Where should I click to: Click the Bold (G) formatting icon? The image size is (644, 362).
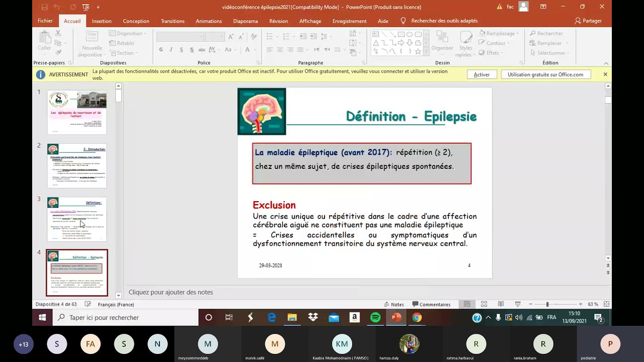(161, 50)
